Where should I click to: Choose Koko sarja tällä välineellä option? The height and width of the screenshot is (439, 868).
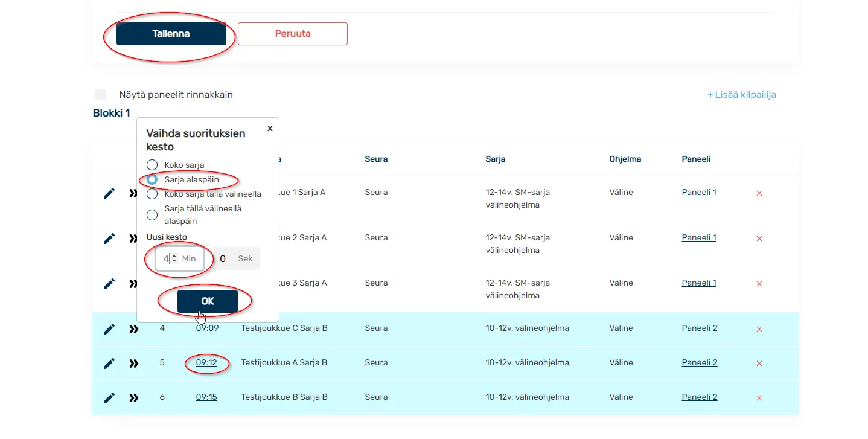point(152,194)
